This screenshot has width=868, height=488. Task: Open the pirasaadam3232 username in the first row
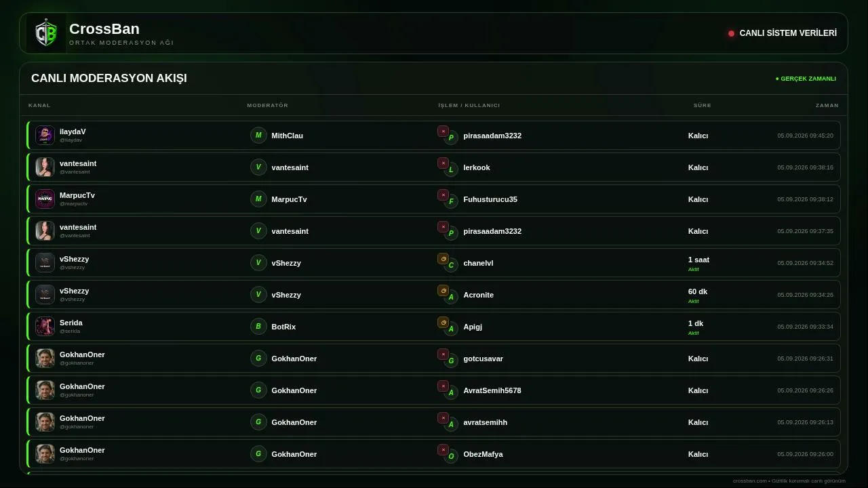(x=492, y=136)
